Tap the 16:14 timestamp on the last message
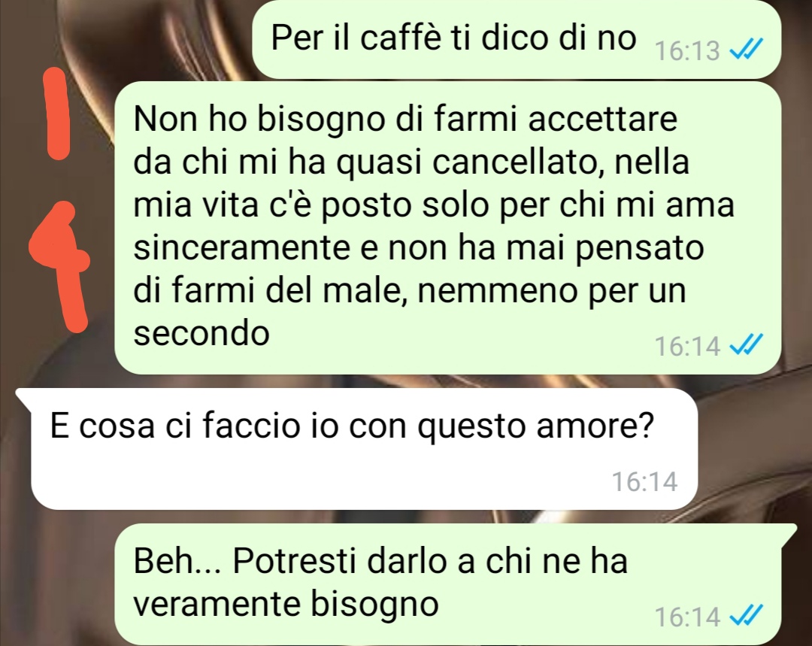This screenshot has width=812, height=646. (x=688, y=617)
